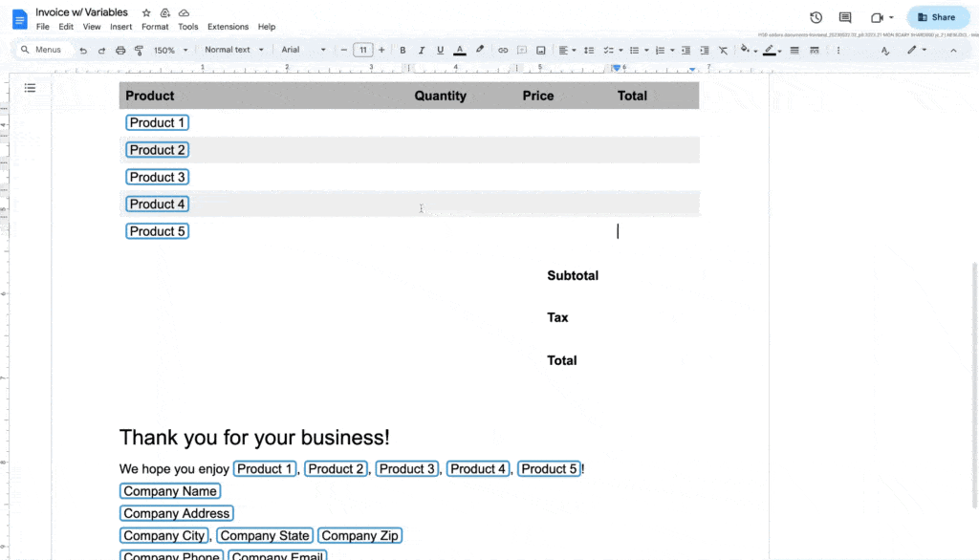Image resolution: width=979 pixels, height=560 pixels.
Task: Toggle italic formatting
Action: point(422,51)
